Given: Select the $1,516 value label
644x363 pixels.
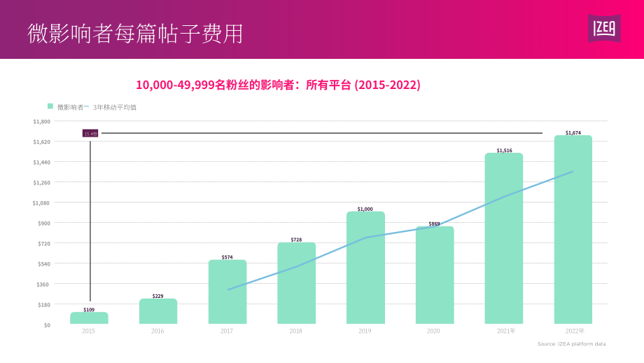Looking at the screenshot, I should coord(505,151).
